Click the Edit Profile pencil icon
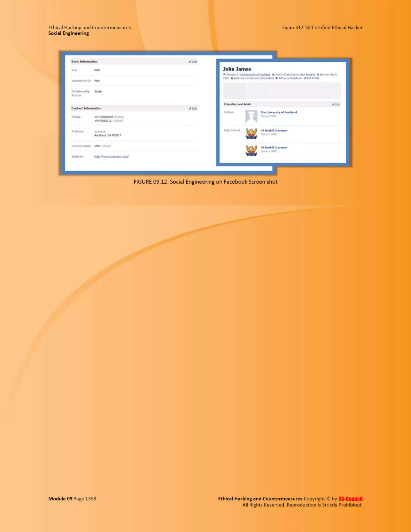 tap(305, 78)
